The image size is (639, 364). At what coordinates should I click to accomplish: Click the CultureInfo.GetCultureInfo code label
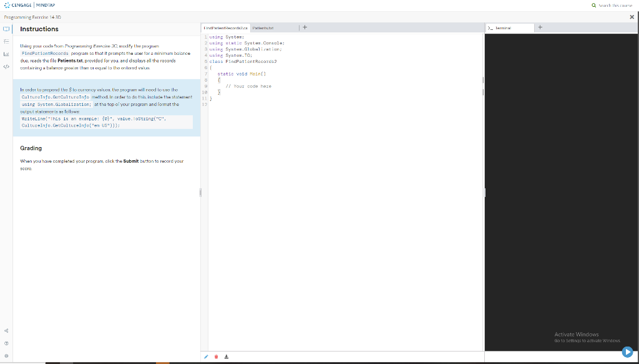point(56,97)
